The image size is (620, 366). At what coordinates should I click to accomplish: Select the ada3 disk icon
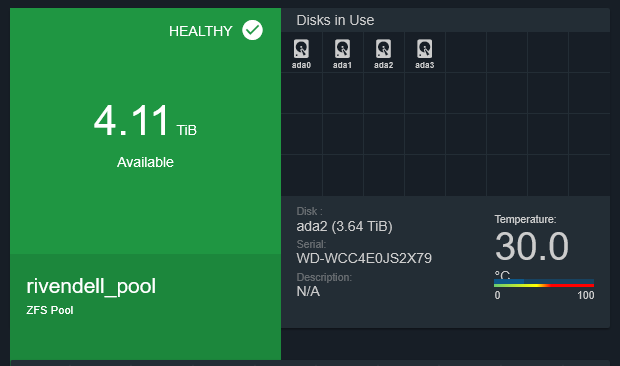(x=425, y=49)
